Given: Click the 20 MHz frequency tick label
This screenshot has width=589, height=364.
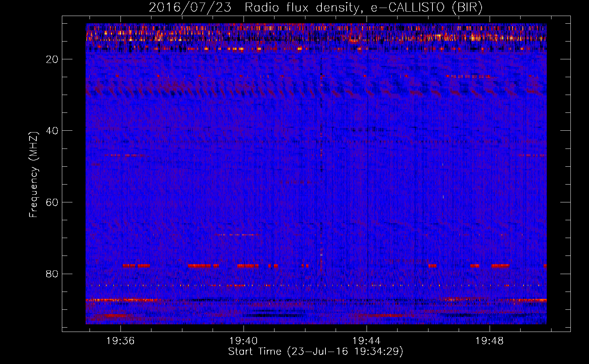Looking at the screenshot, I should click(x=52, y=59).
